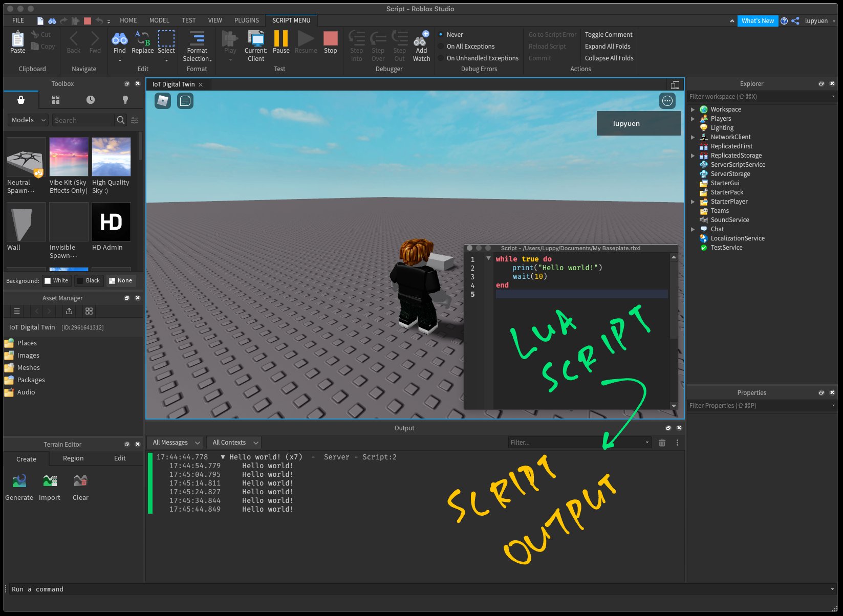Collapse the Hello world output group
The height and width of the screenshot is (616, 843).
click(x=223, y=457)
